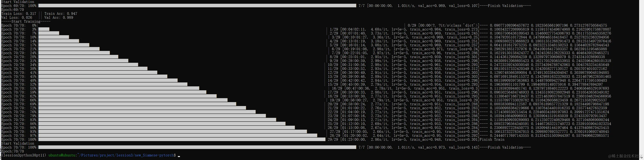Click the text 'train_acc=0.956'

(x=425, y=72)
